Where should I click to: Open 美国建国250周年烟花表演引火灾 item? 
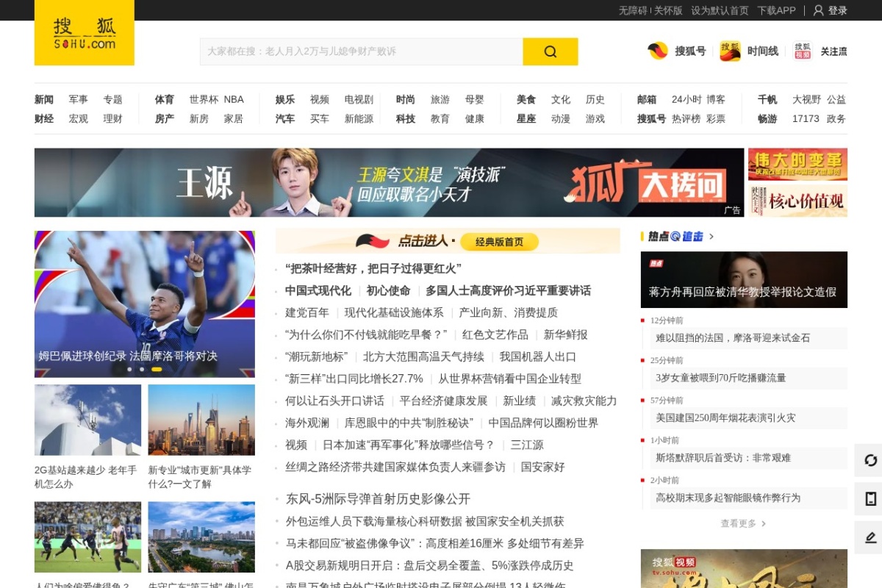[725, 417]
